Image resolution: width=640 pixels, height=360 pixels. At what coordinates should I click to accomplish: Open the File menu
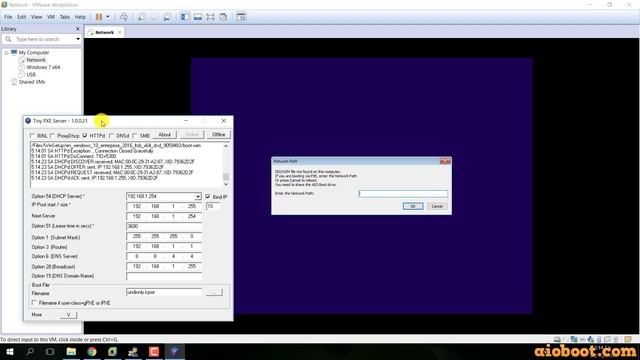(x=8, y=17)
